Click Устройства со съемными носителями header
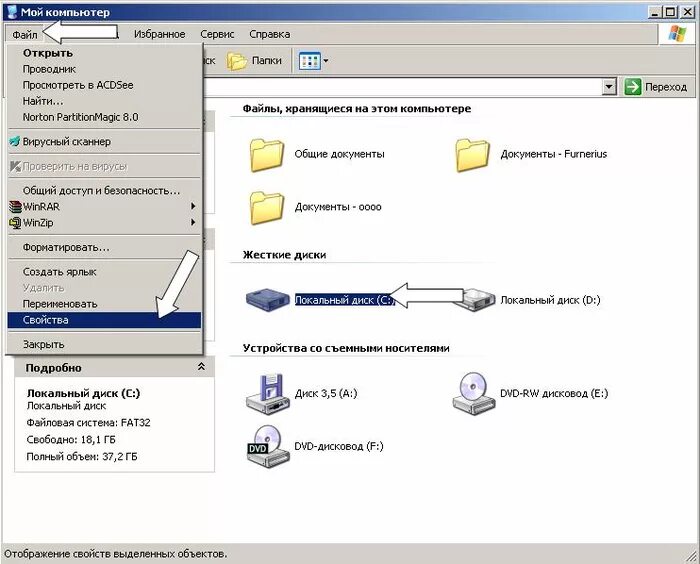Viewport: 700px width, 564px height. pyautogui.click(x=346, y=348)
